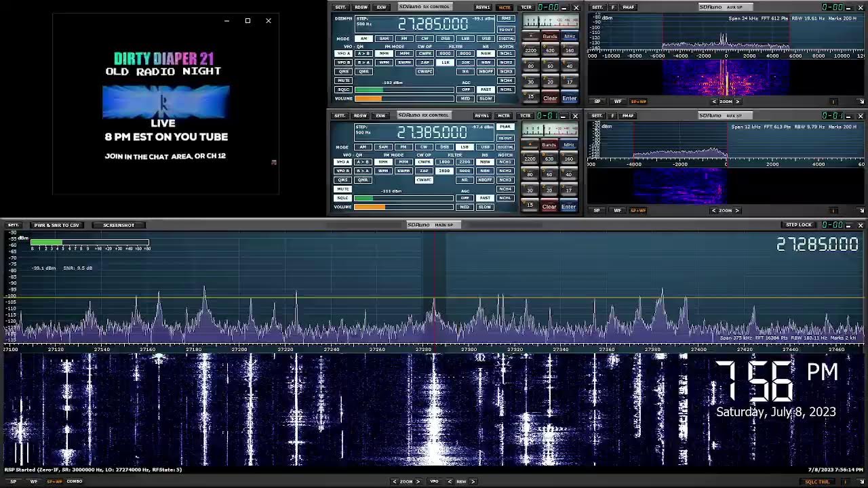Click SCREENSHOT in the Main SP toolbar
The image size is (868, 488).
(119, 225)
